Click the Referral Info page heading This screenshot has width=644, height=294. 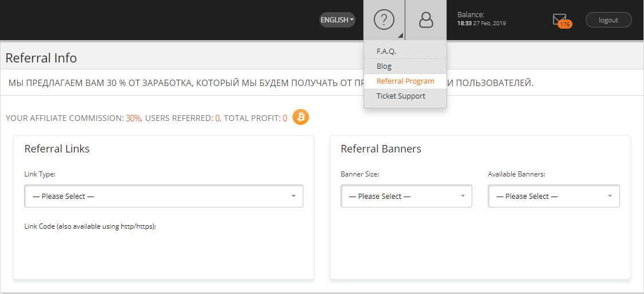point(41,58)
